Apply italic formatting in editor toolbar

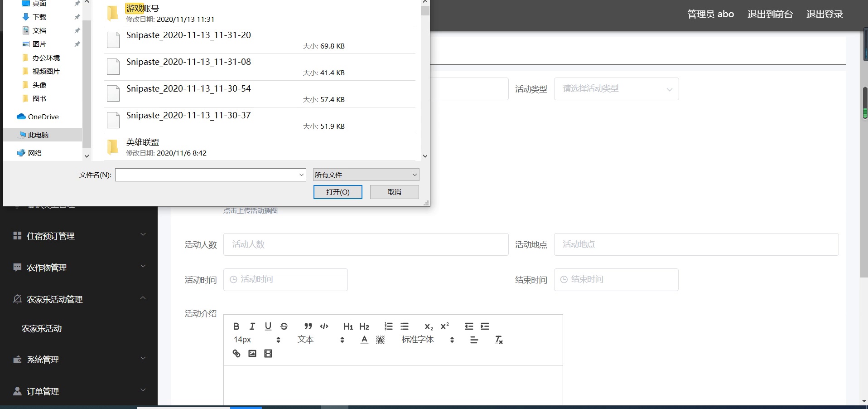252,326
